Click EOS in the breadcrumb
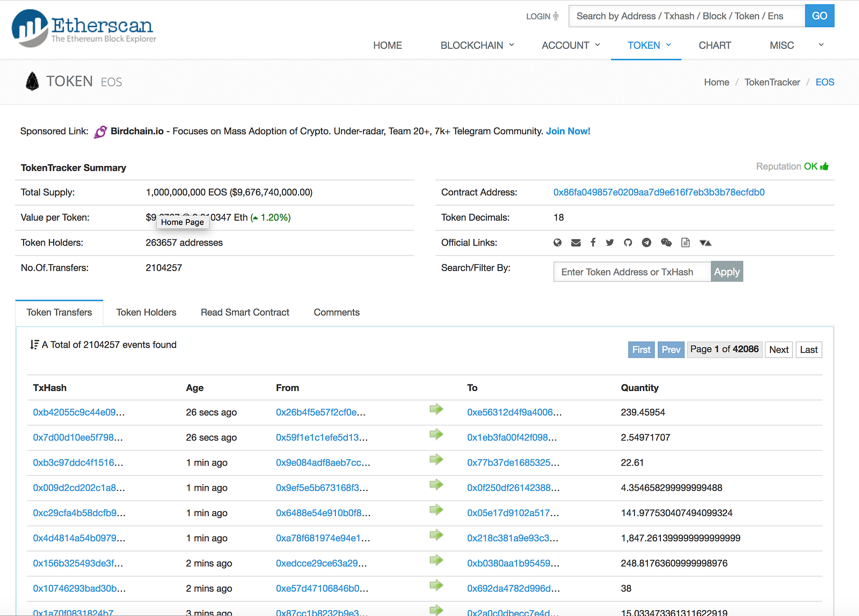 825,82
